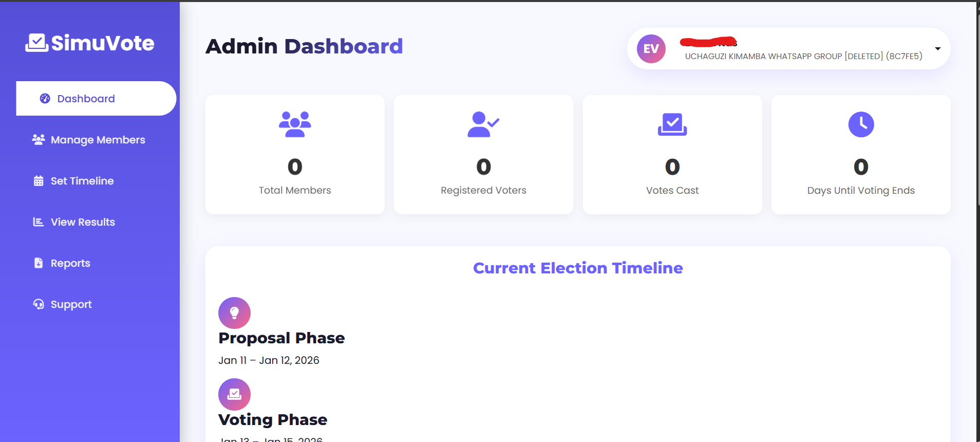The height and width of the screenshot is (442, 980).
Task: Click the Manage Members people icon
Action: pos(37,139)
